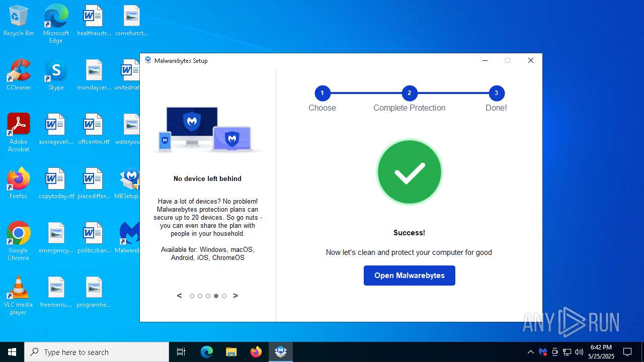The width and height of the screenshot is (644, 362).
Task: Select the freemenu... image file icon
Action: click(x=56, y=293)
